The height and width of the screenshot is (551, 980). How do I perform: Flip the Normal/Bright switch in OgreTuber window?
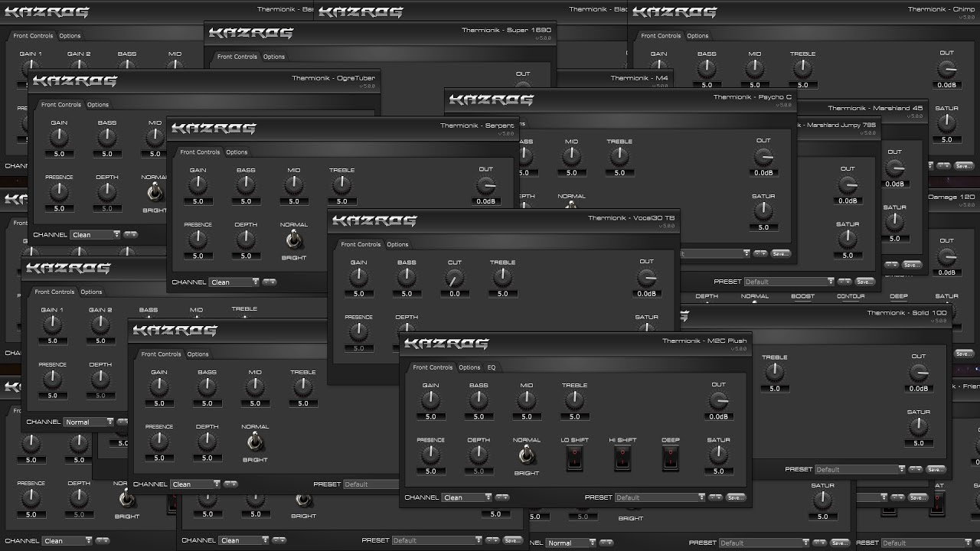coord(155,193)
